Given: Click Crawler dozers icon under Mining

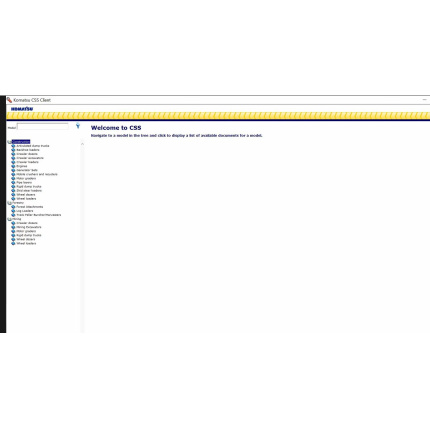Looking at the screenshot, I should [13, 223].
